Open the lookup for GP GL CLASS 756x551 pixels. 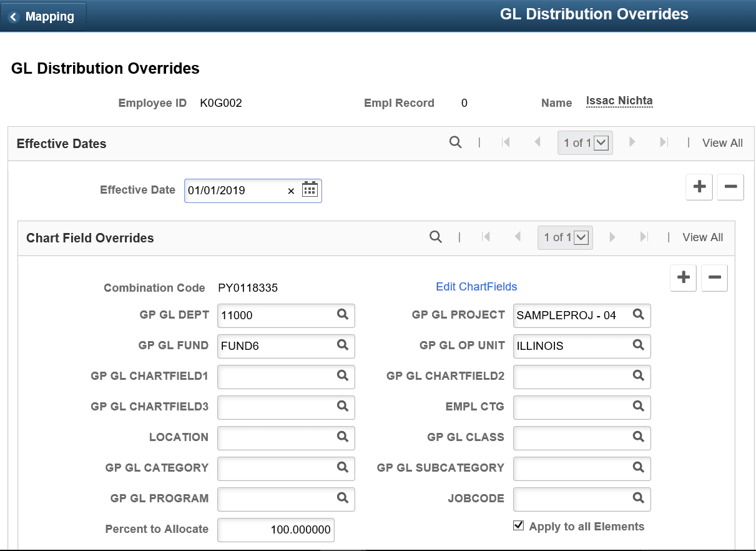click(638, 438)
